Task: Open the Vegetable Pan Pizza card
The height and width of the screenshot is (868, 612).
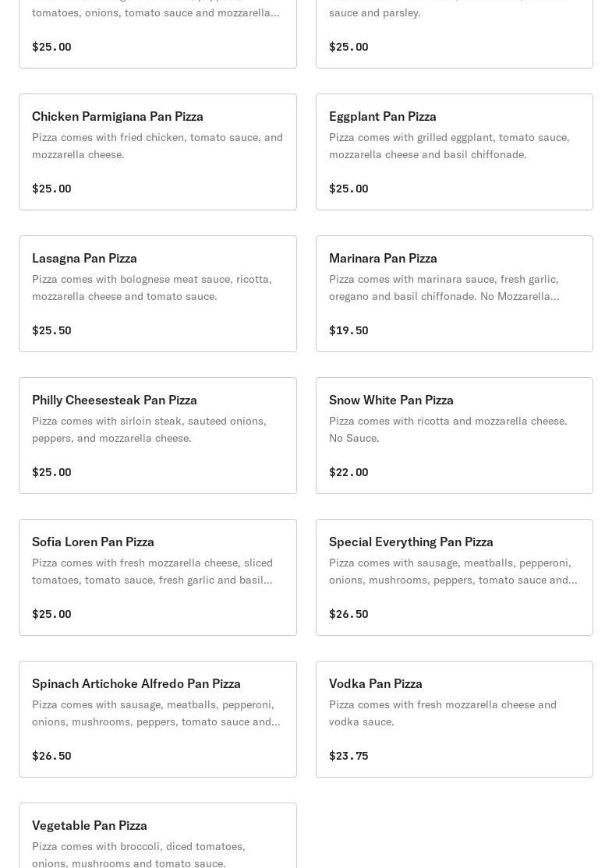Action: pos(157,835)
